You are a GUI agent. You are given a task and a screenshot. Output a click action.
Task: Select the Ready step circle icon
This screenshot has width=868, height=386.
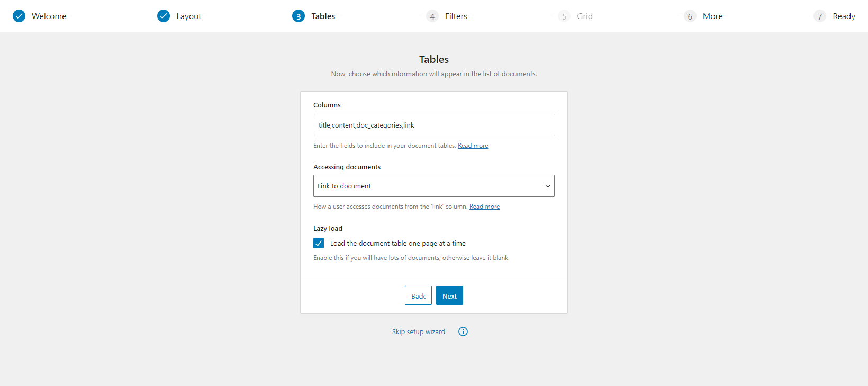[820, 16]
